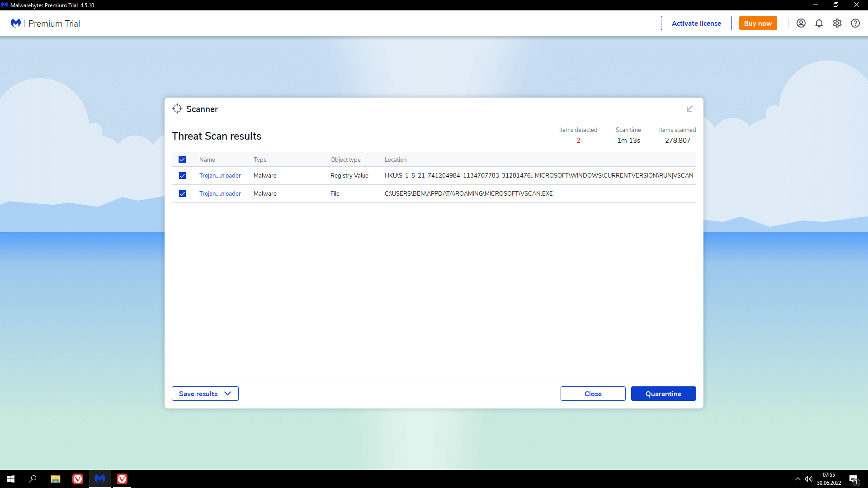Open Malwarebytes from the taskbar
Screen dimensions: 868x488
(x=100, y=479)
